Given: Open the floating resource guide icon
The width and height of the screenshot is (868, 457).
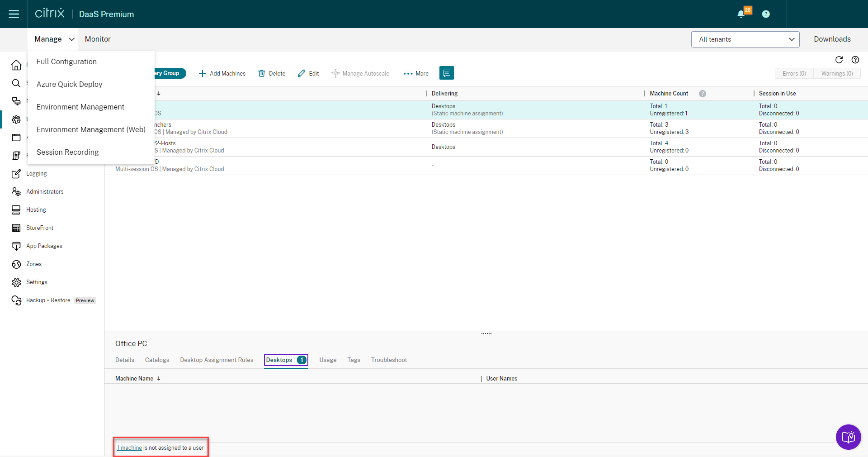Looking at the screenshot, I should [848, 437].
